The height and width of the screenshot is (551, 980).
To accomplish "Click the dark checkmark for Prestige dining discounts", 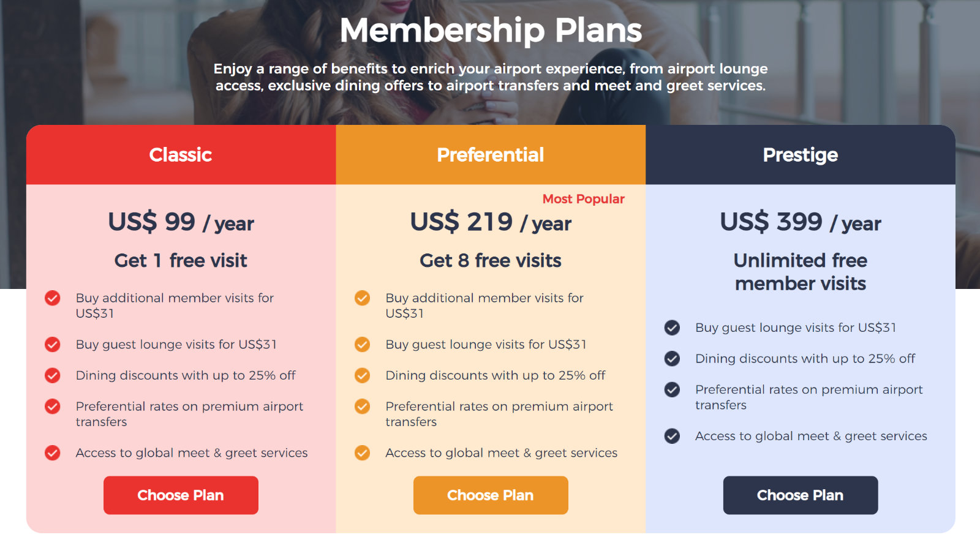I will (673, 359).
